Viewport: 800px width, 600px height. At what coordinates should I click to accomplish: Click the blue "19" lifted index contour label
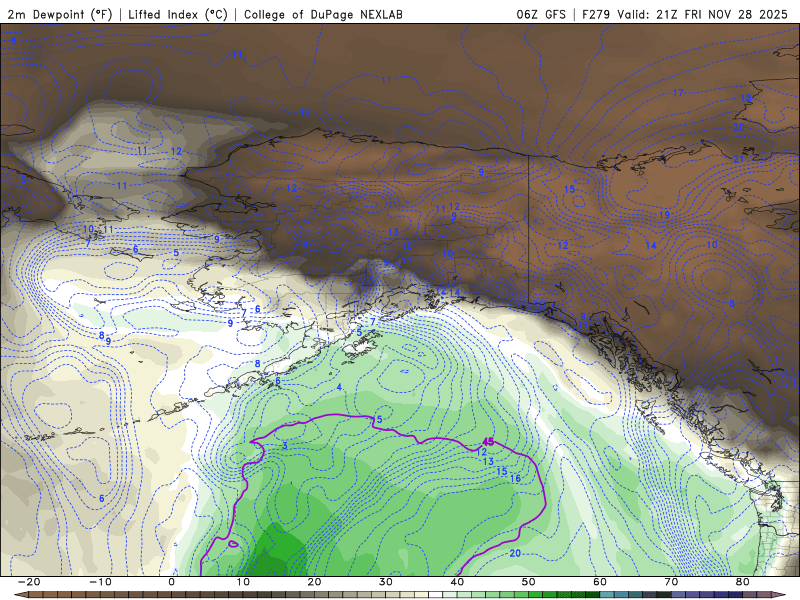click(x=664, y=215)
